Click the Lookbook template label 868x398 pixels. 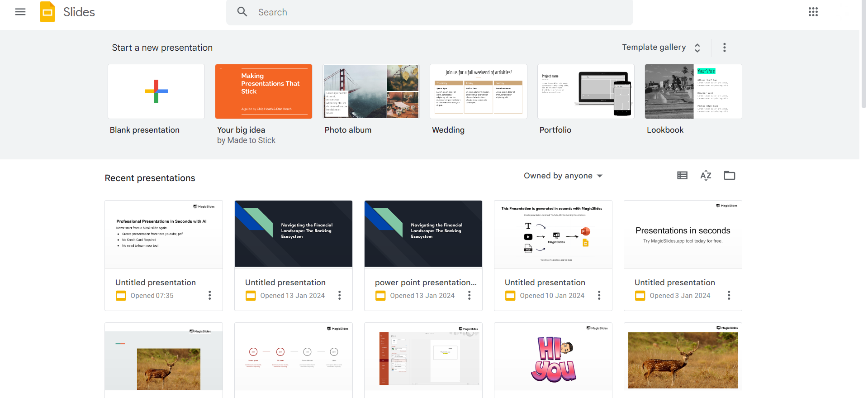665,130
